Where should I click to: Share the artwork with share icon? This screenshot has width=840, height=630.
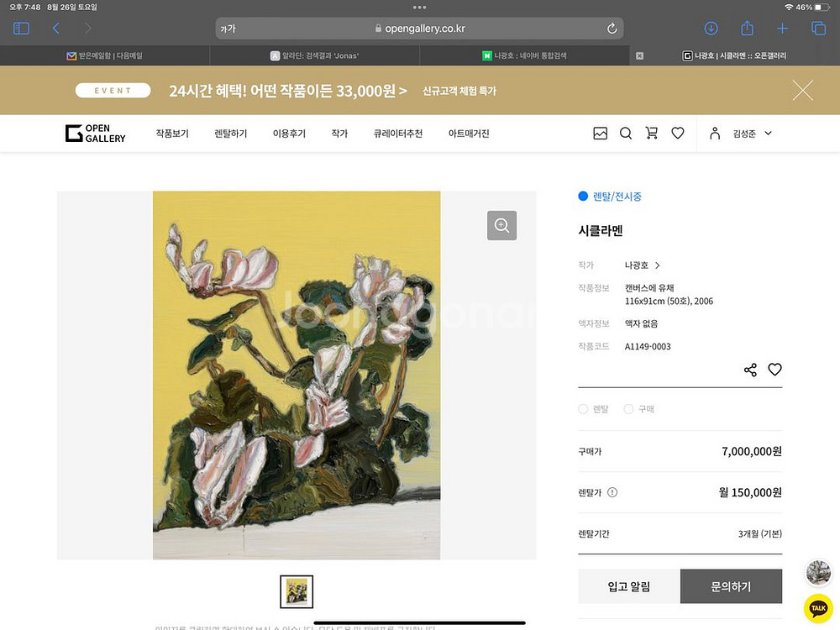[750, 370]
